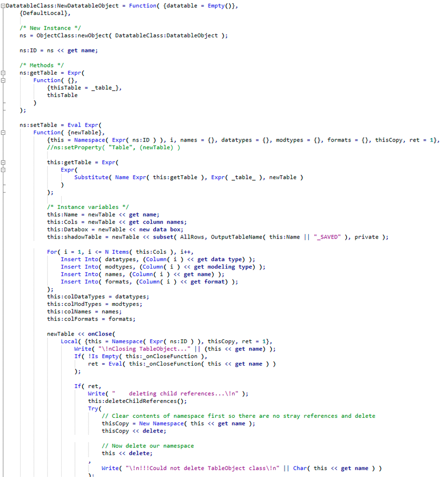Click the commented-out ns:setProperty line
Screen dimensions: 448x477
(113, 148)
